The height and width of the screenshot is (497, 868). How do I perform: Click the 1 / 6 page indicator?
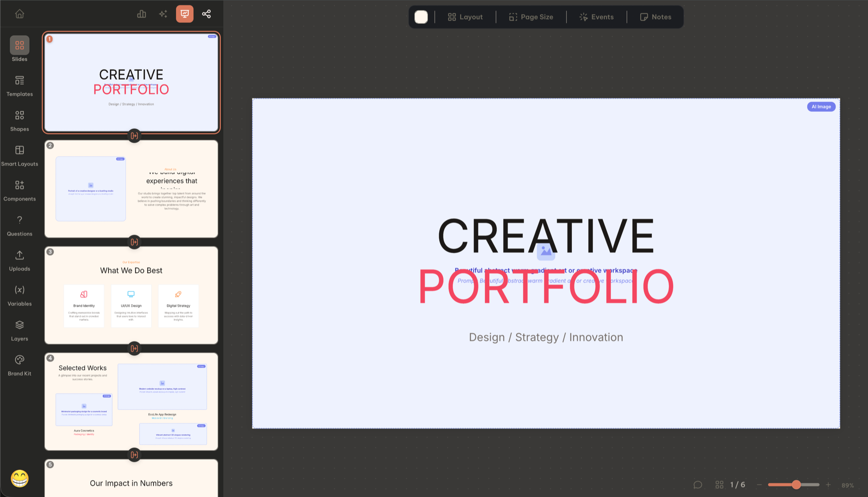click(x=738, y=485)
